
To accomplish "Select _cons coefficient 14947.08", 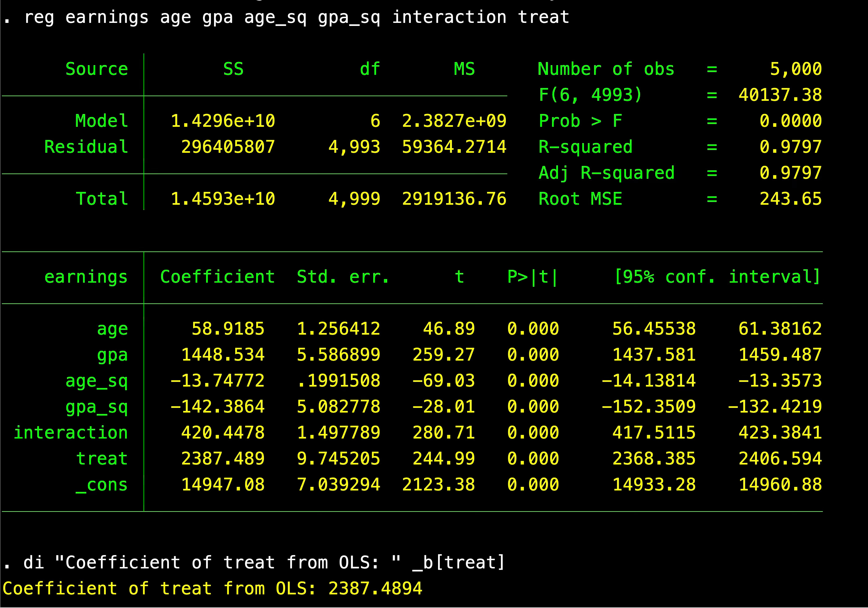I will [x=223, y=485].
